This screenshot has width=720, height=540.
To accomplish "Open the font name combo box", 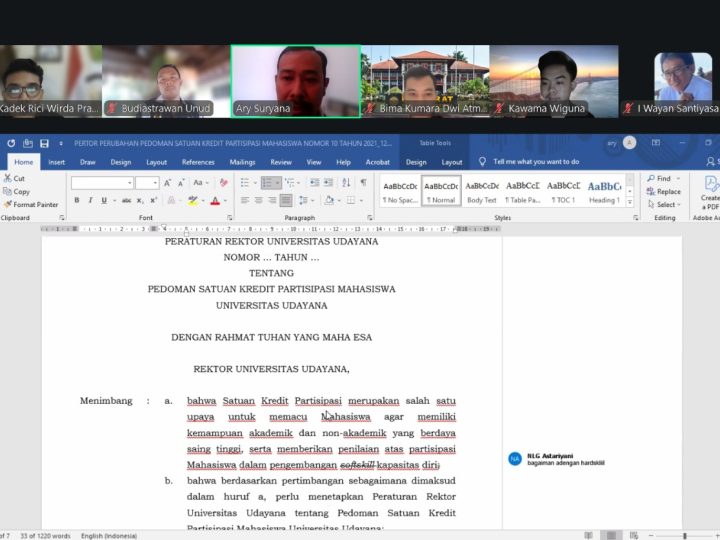I will coord(102,183).
